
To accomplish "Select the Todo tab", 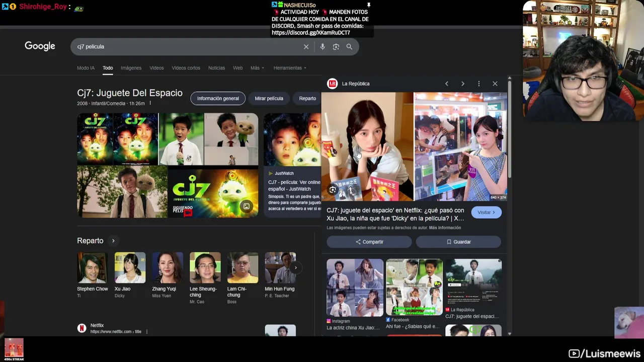I will coord(108,68).
